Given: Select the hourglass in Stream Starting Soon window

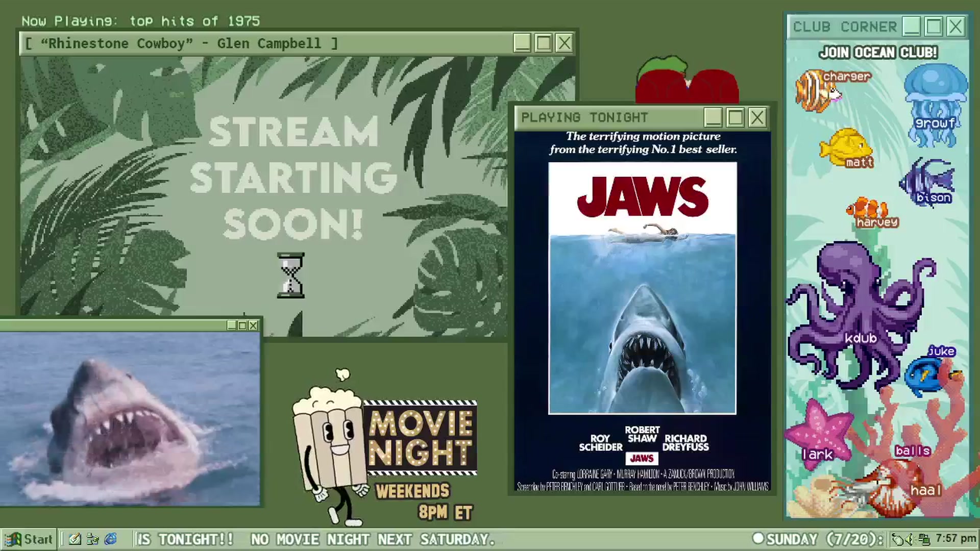Looking at the screenshot, I should pos(290,275).
